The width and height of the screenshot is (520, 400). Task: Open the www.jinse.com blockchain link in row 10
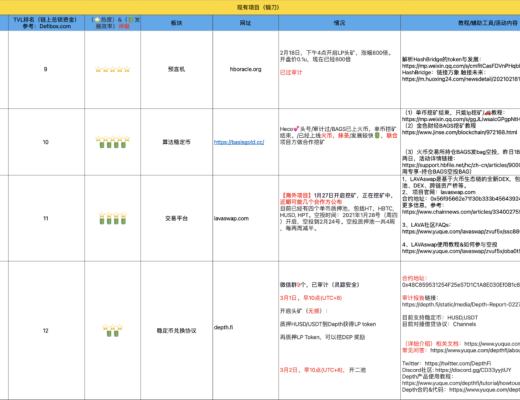pos(459,132)
